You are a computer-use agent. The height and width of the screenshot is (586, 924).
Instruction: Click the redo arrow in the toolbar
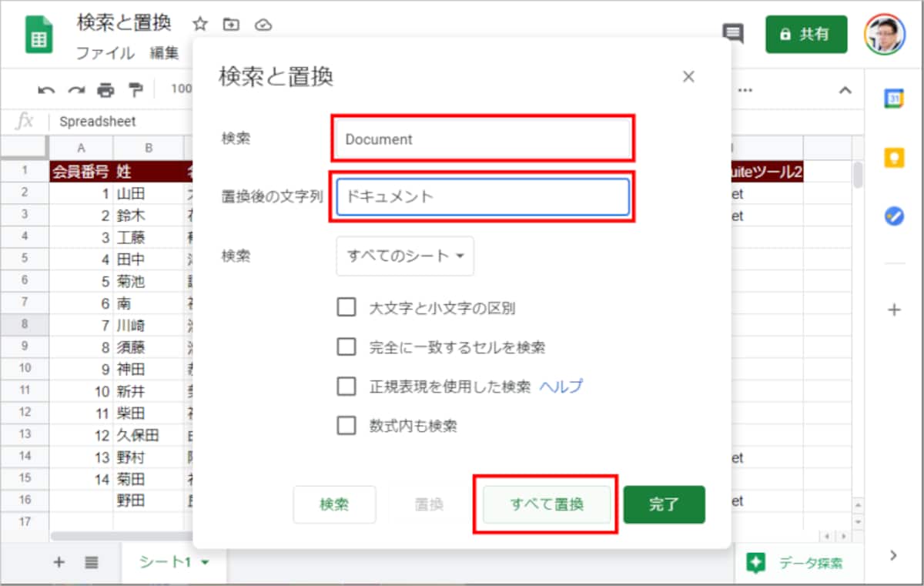click(x=75, y=90)
